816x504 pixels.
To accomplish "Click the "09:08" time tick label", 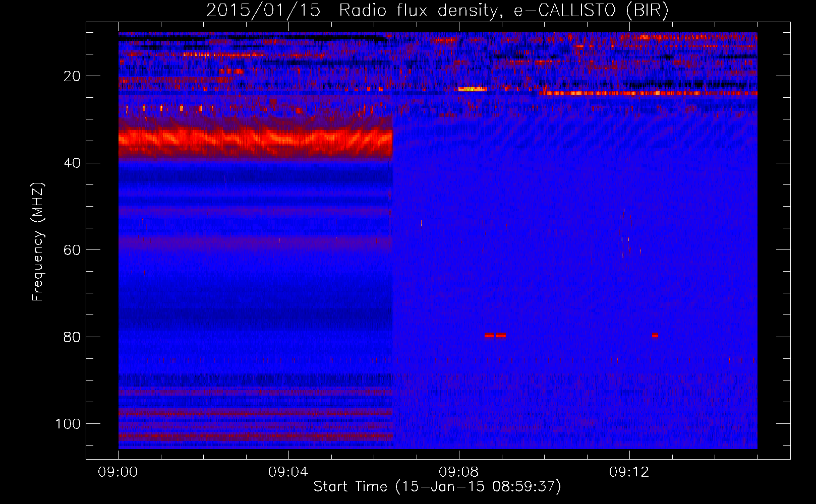I will click(x=459, y=472).
